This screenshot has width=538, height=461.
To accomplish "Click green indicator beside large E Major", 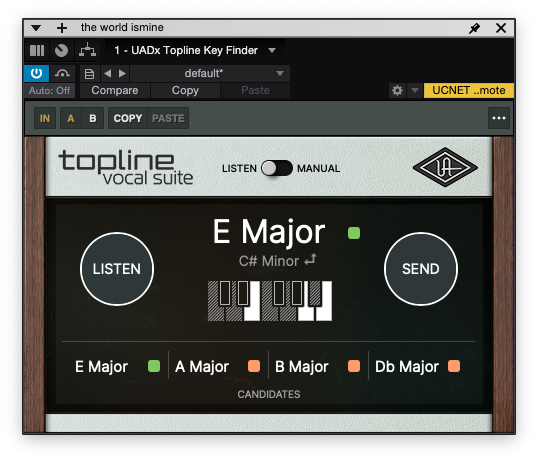I will coord(354,233).
